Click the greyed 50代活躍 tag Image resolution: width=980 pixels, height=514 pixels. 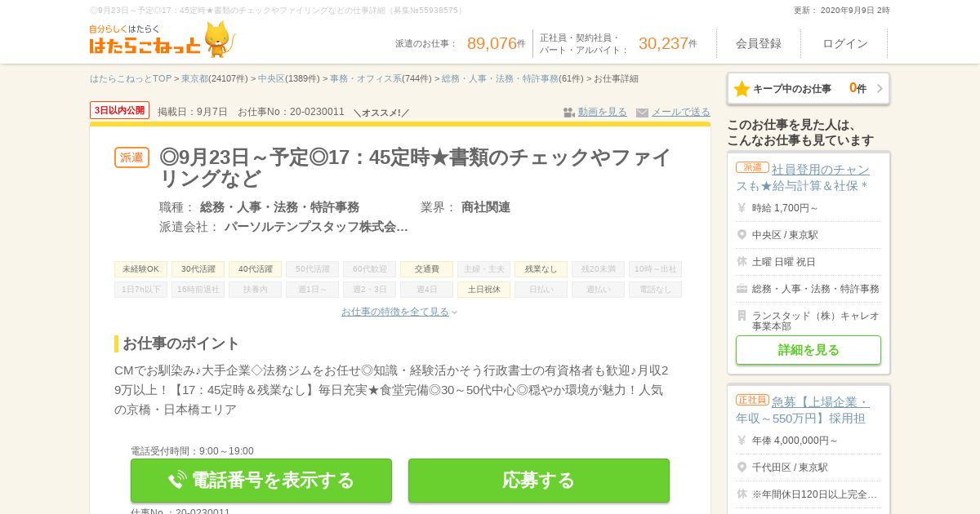(312, 269)
